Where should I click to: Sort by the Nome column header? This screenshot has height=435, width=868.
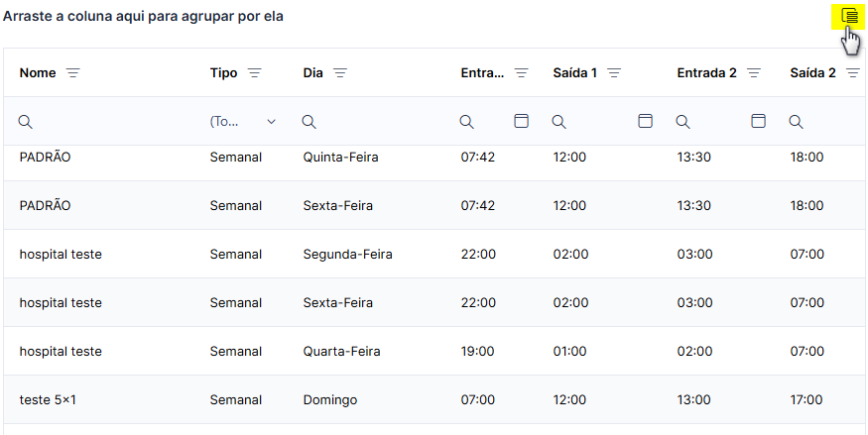pos(38,73)
